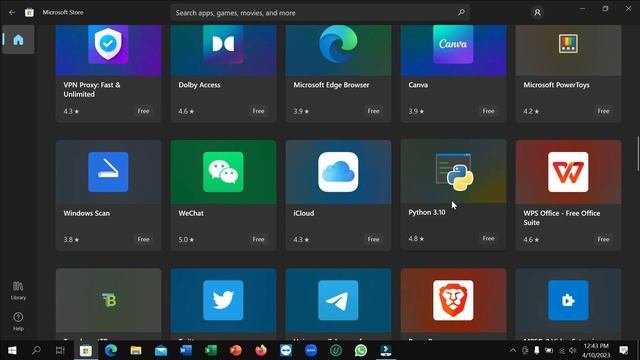Select 'VPN Proxy: Fast & Unlimited' title
The width and height of the screenshot is (640, 360).
pyautogui.click(x=92, y=89)
